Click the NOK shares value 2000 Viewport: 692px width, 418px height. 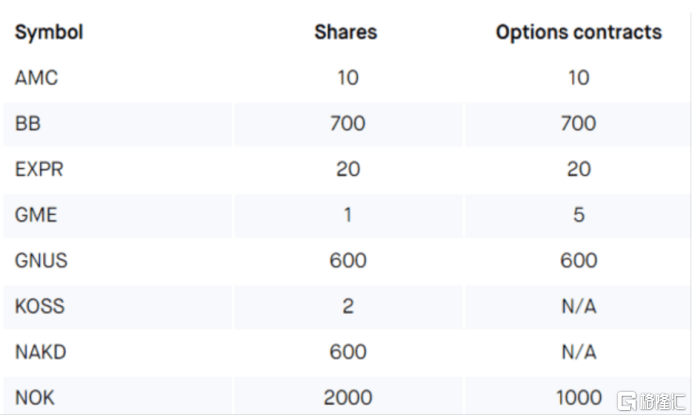coord(347,397)
